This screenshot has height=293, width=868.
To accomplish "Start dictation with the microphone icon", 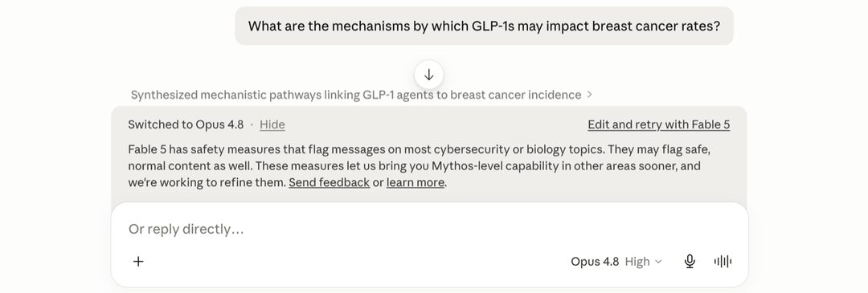I will (x=690, y=262).
